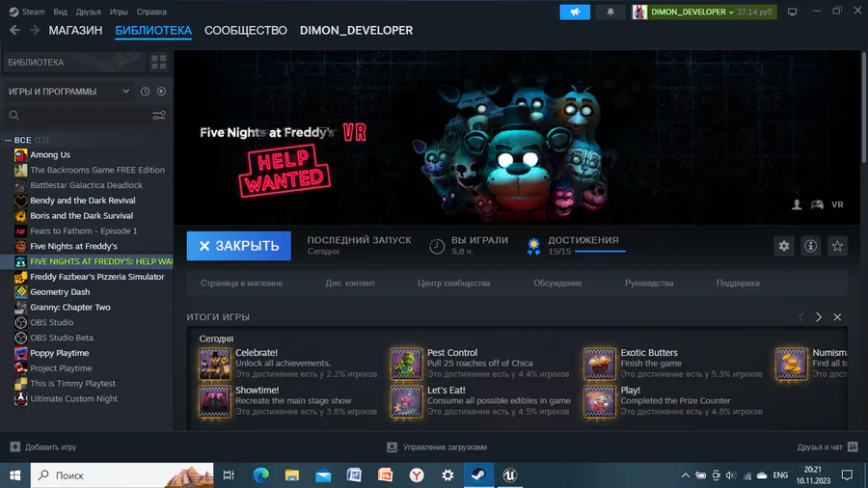Viewport: 868px width, 488px height.
Task: Open БИБЛИОТЕКА home button in sidebar
Action: 74,62
